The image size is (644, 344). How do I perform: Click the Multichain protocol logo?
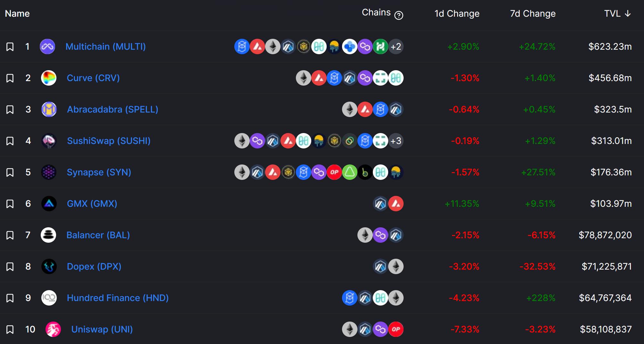47,46
